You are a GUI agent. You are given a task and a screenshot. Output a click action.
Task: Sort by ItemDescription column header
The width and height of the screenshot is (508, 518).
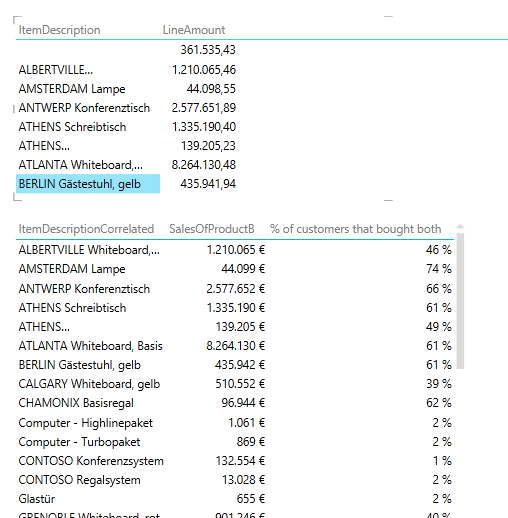click(x=59, y=30)
